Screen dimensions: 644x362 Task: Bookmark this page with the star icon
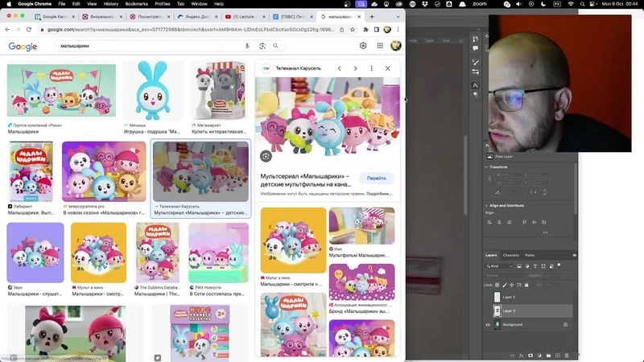[353, 30]
